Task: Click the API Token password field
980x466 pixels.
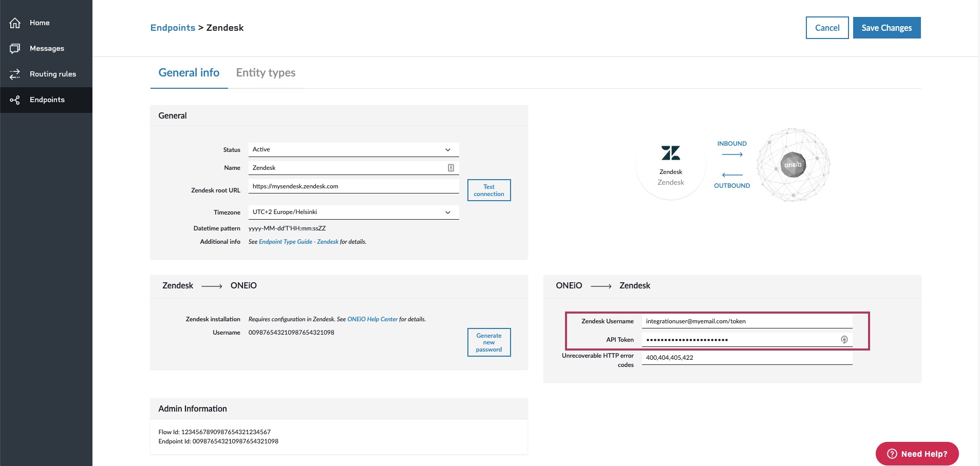Action: (x=747, y=340)
